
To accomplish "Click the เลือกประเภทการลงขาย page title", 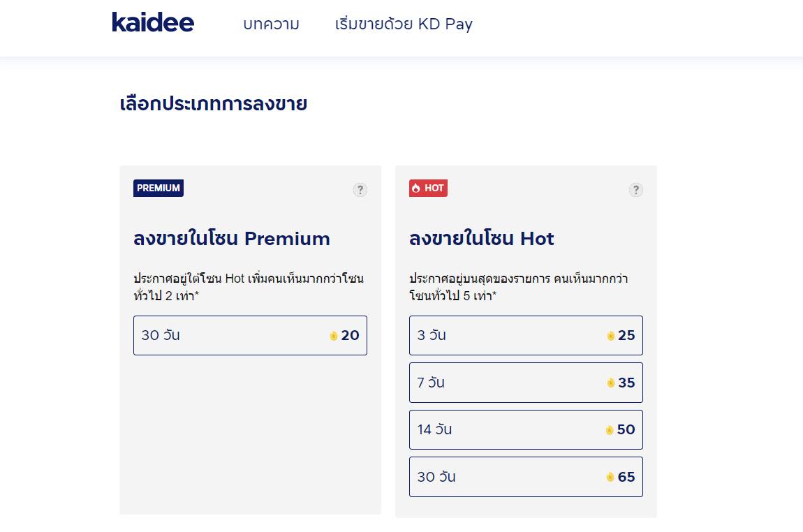I will pyautogui.click(x=214, y=103).
